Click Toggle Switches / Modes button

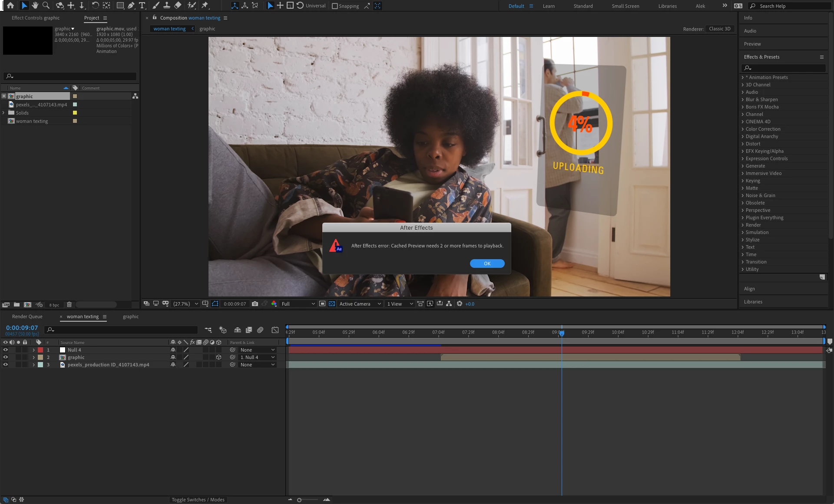tap(198, 500)
